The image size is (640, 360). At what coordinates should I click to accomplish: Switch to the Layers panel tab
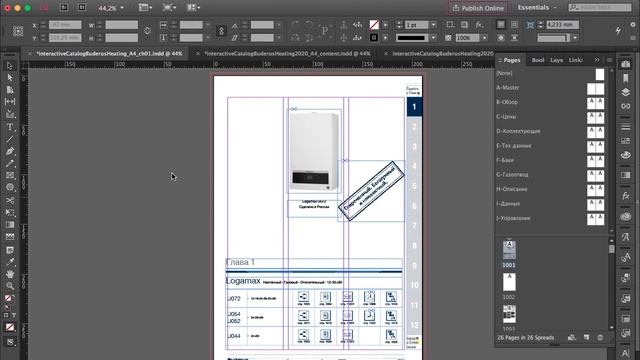click(x=557, y=60)
